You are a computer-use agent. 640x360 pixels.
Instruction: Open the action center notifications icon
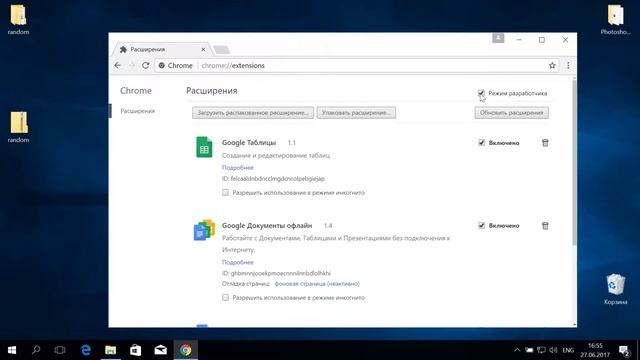click(624, 350)
